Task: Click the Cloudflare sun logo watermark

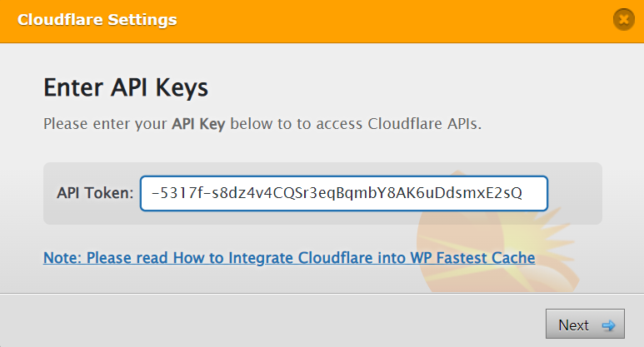Action: click(497, 231)
